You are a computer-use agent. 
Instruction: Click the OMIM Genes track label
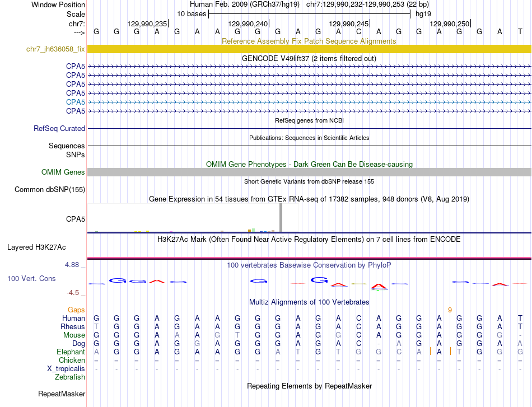click(63, 172)
